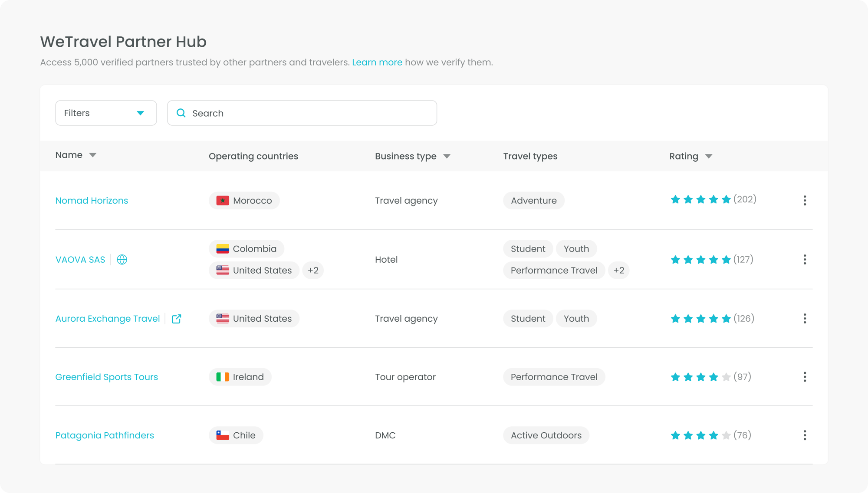Click the Morocco flag icon
This screenshot has height=493, width=868.
[223, 201]
